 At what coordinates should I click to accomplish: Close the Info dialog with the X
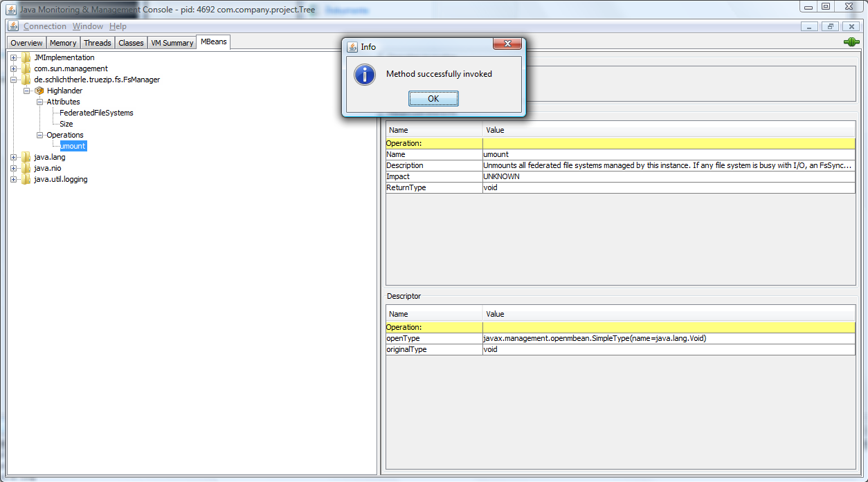pyautogui.click(x=507, y=44)
